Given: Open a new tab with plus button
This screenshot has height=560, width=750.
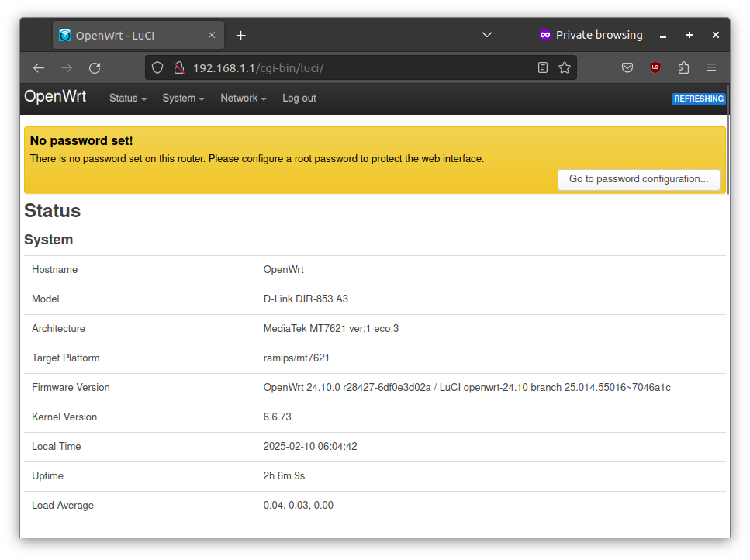Looking at the screenshot, I should coord(241,35).
